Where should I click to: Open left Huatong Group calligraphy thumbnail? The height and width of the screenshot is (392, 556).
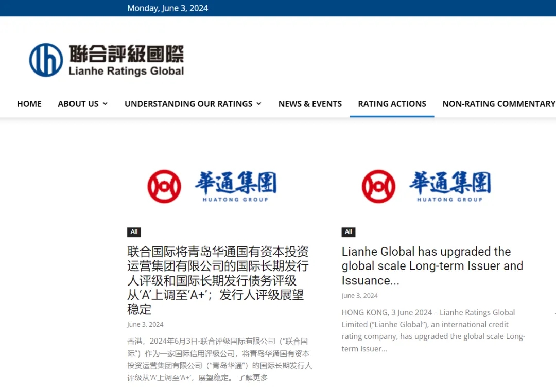coord(235,185)
